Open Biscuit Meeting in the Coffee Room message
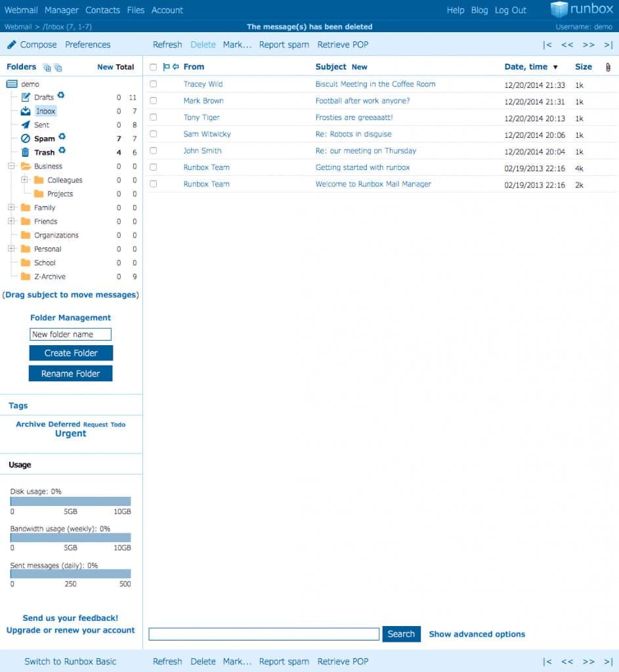 pyautogui.click(x=375, y=84)
